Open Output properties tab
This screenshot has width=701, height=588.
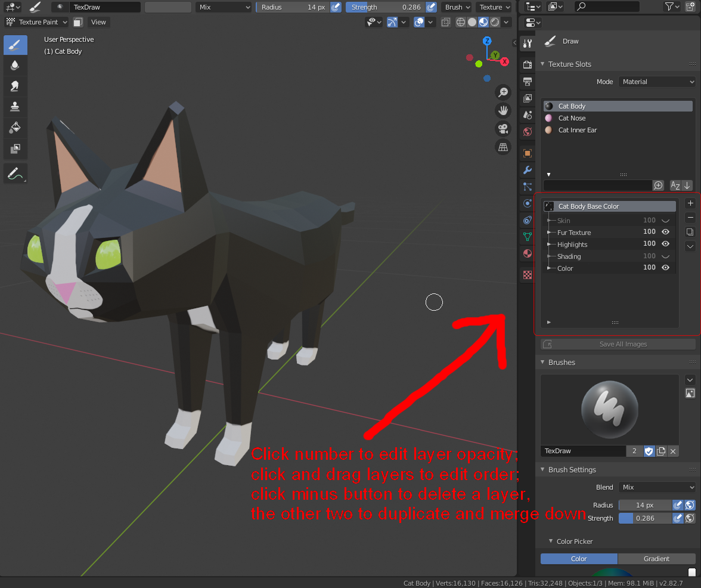coord(528,81)
